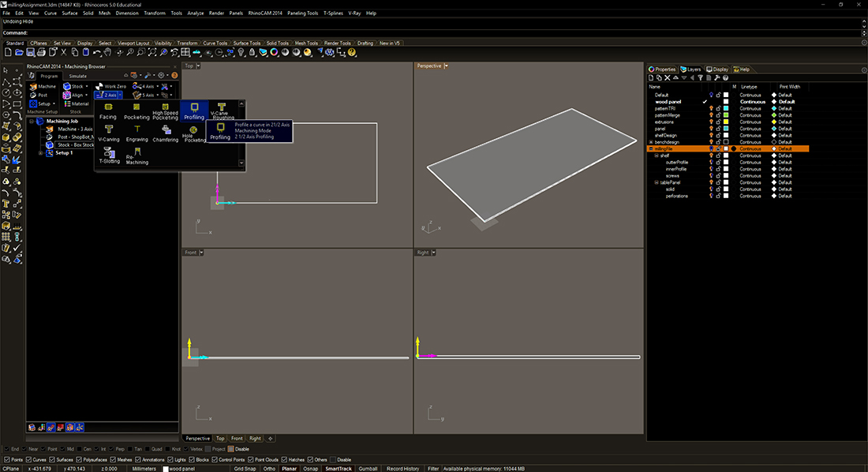Open the Stock dropdown arrow
The width and height of the screenshot is (868, 472).
point(87,86)
